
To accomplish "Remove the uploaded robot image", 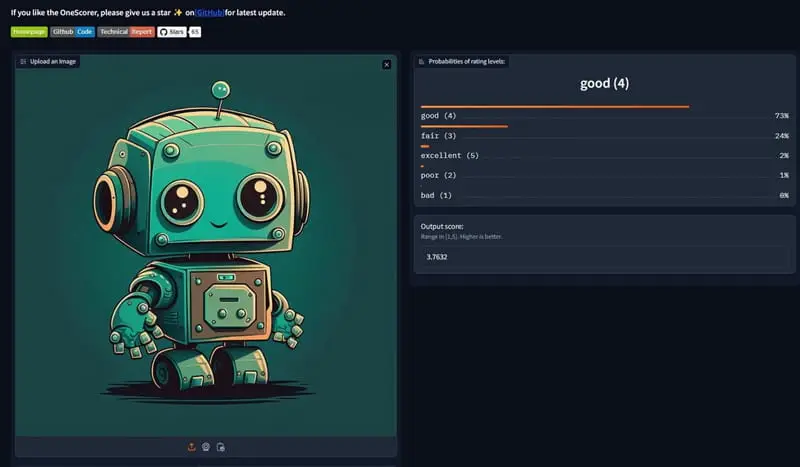I will (x=387, y=65).
